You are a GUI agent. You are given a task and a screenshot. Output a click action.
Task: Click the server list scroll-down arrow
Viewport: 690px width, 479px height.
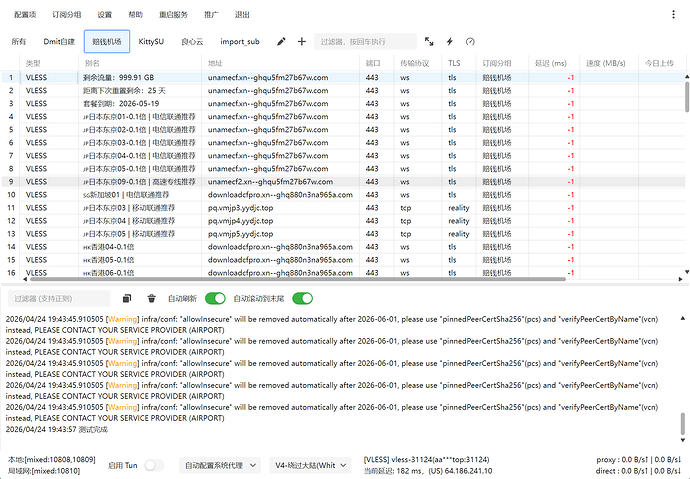coord(686,272)
